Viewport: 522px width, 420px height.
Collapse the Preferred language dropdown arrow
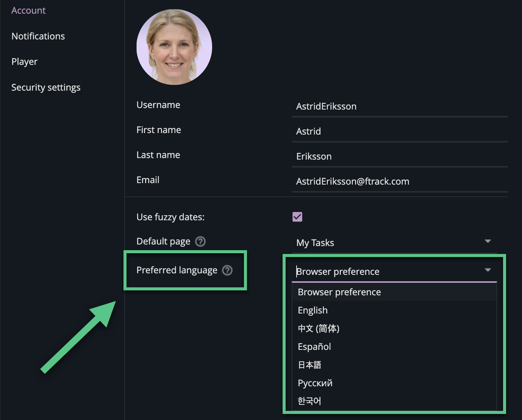click(488, 270)
